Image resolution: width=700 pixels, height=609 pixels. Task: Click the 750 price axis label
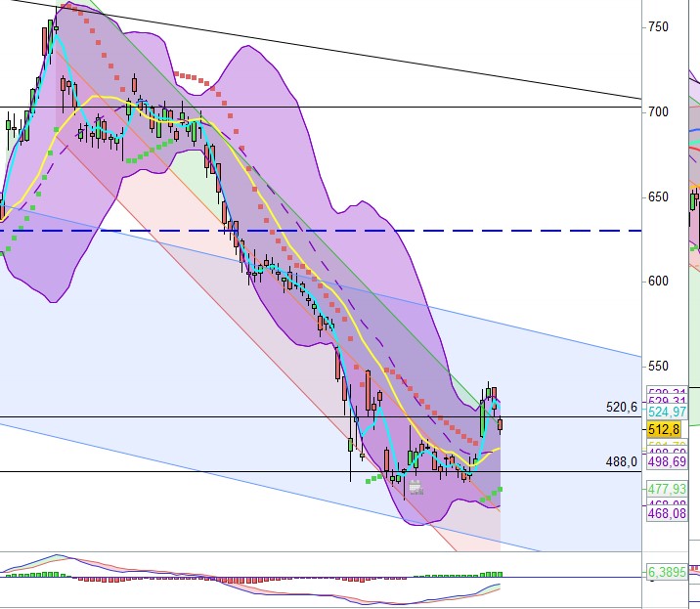coord(659,26)
